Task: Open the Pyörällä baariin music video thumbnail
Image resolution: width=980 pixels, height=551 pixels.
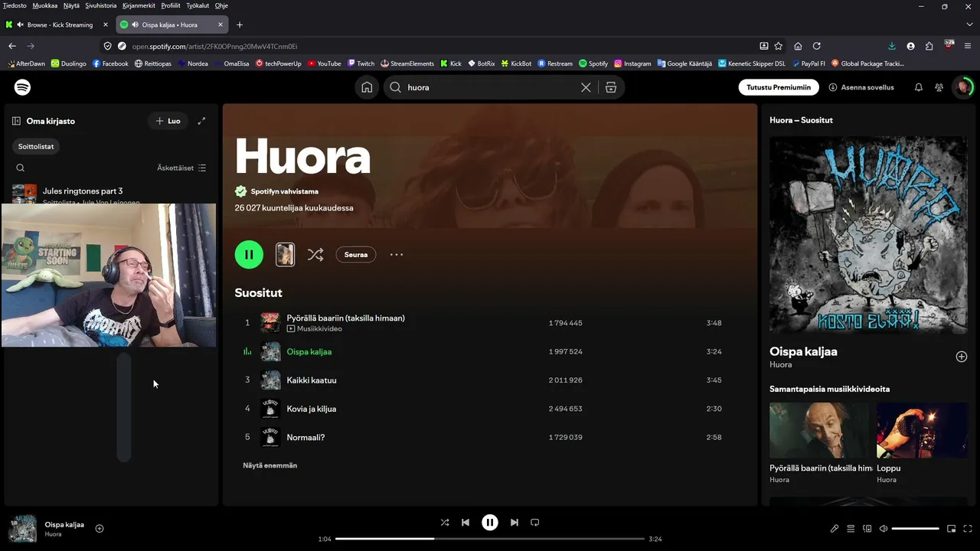Action: pos(821,430)
